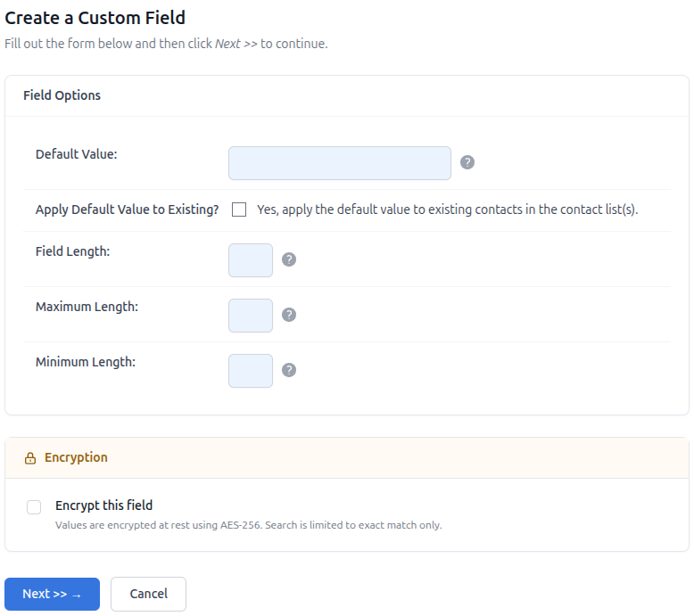Image resolution: width=694 pixels, height=616 pixels.
Task: Open help icon for Minimum Length
Action: (289, 370)
